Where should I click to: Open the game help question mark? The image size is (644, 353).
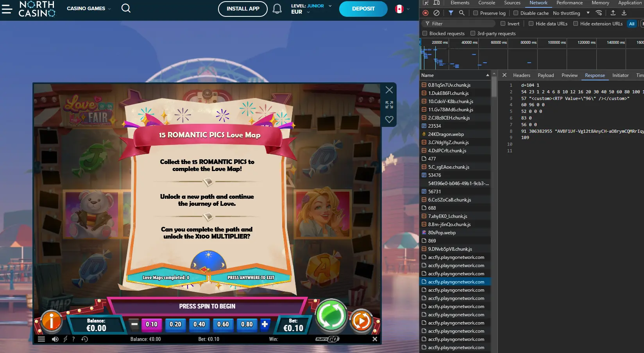(x=73, y=339)
